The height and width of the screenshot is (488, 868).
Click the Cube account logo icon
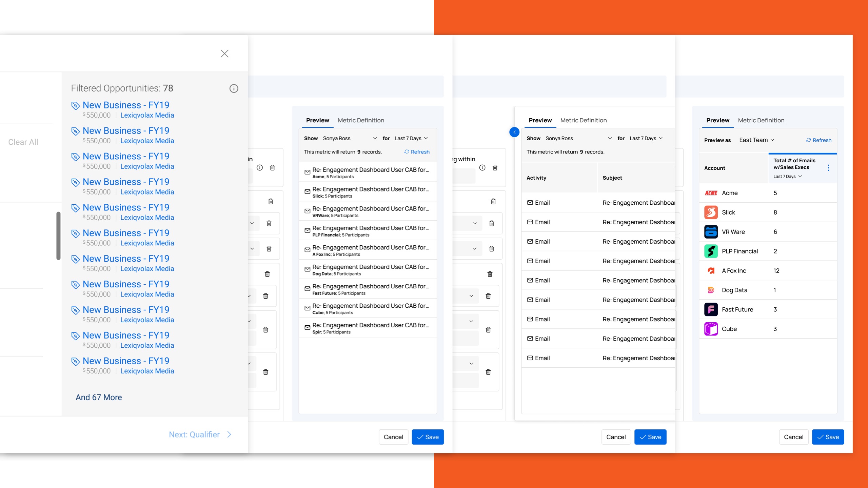(711, 329)
